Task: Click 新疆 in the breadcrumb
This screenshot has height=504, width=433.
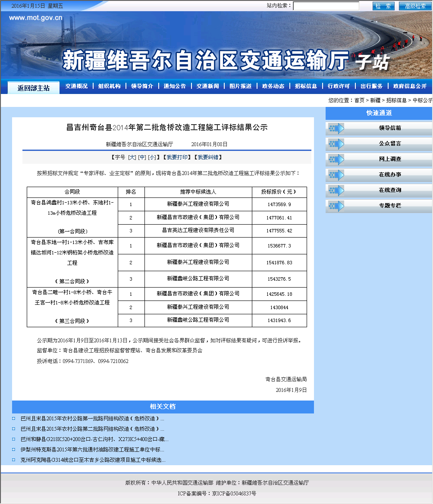Action: (375, 100)
